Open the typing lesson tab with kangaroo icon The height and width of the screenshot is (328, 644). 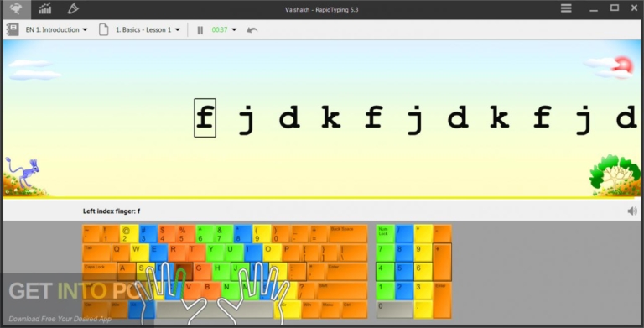(x=16, y=9)
